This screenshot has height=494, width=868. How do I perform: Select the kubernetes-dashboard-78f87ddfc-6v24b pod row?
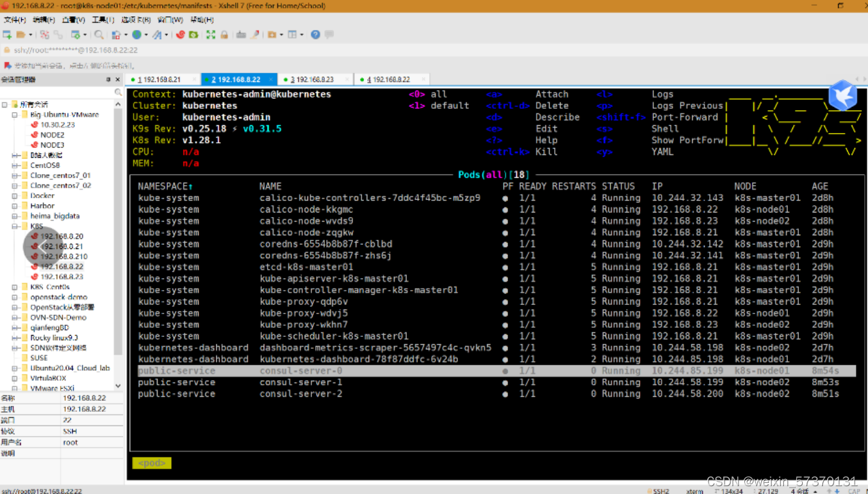pos(492,359)
